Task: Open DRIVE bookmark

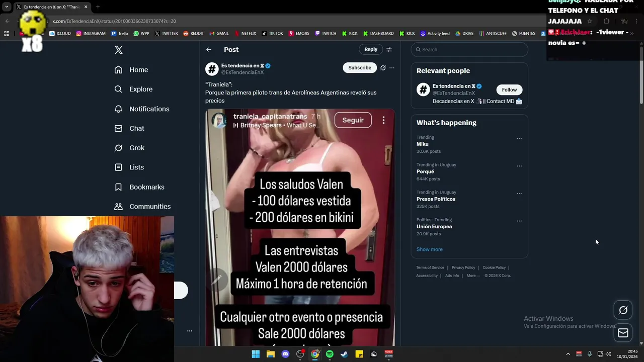Action: (x=464, y=34)
